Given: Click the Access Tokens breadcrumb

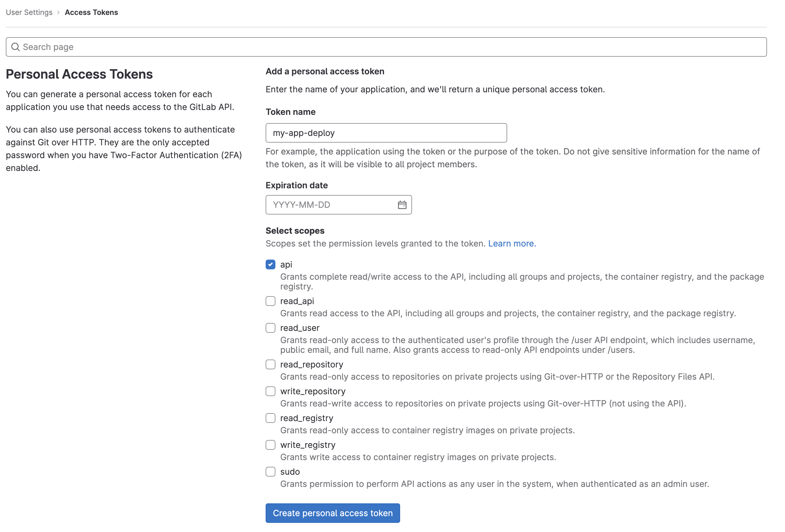Looking at the screenshot, I should pos(91,12).
